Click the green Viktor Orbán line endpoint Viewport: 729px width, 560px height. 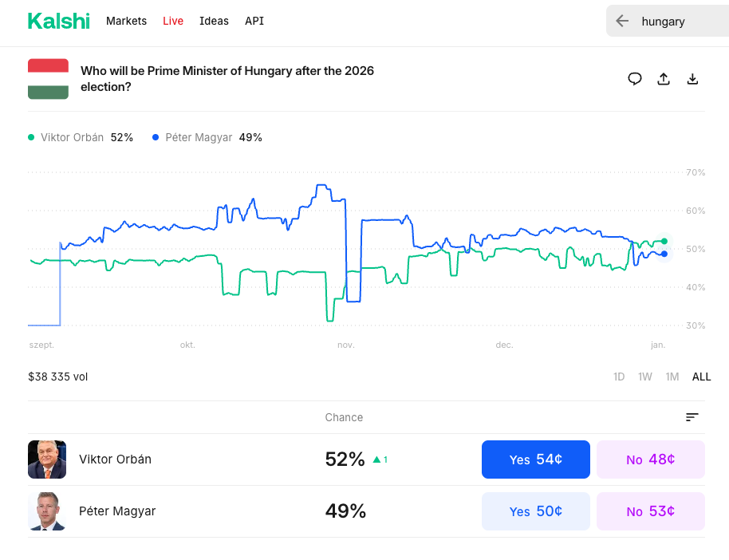664,241
